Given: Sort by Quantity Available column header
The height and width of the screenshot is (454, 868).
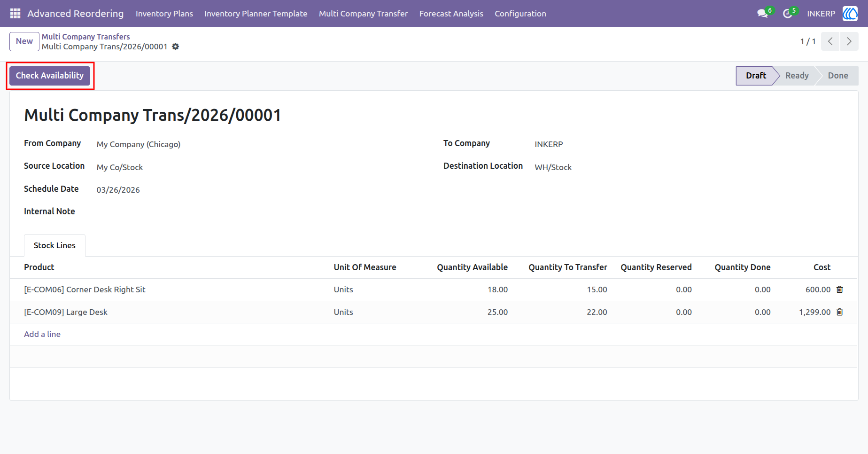Looking at the screenshot, I should pos(473,267).
